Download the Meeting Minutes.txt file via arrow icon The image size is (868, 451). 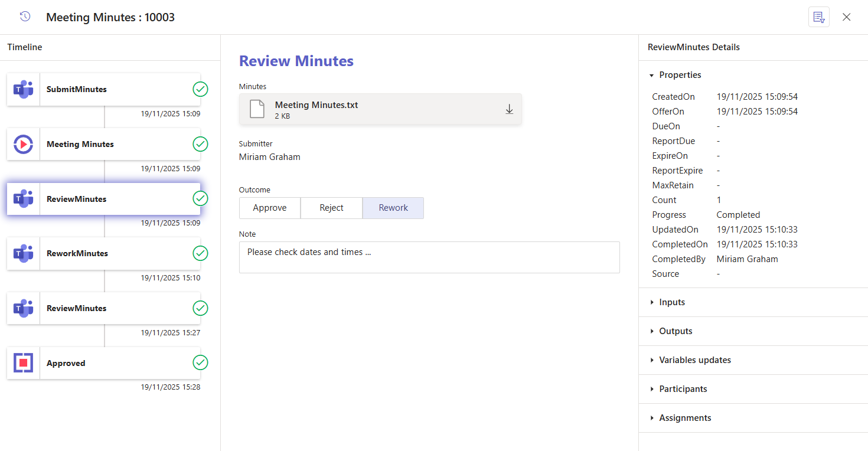click(x=509, y=109)
